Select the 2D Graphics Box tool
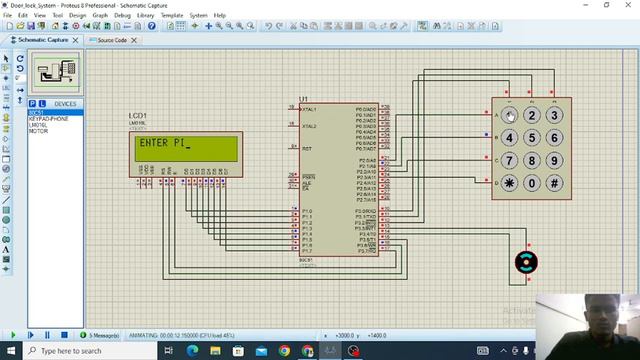 6,210
